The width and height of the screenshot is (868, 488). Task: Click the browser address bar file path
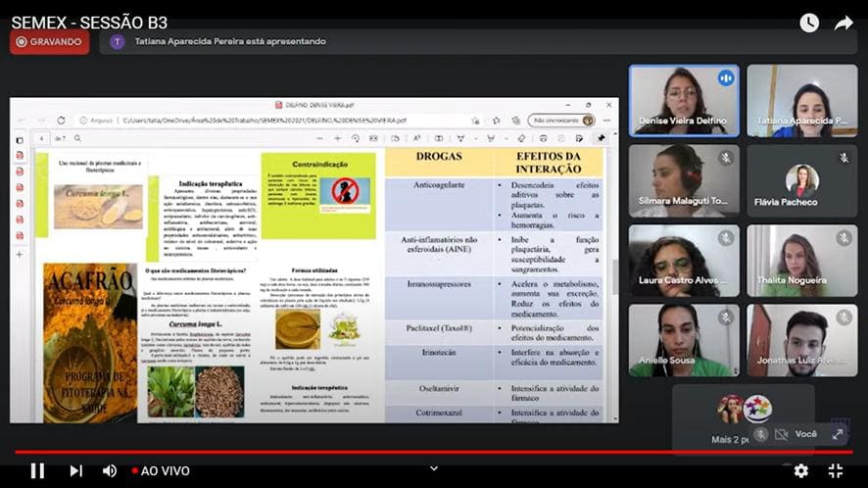[265, 121]
